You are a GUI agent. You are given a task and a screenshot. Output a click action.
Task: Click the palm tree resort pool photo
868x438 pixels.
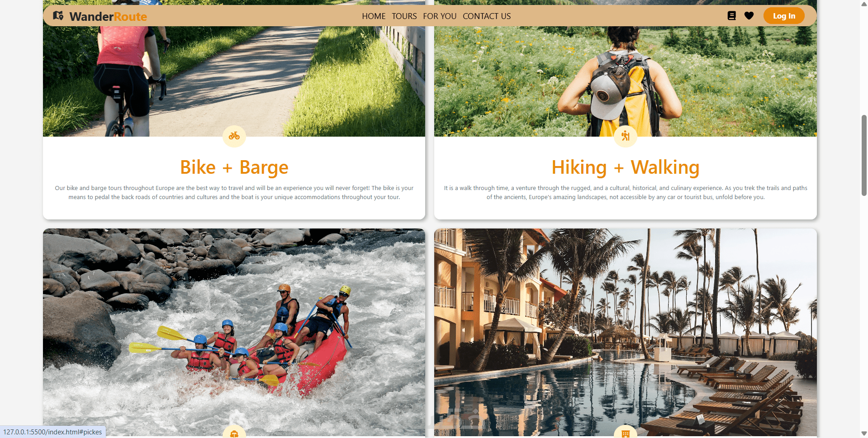(626, 333)
